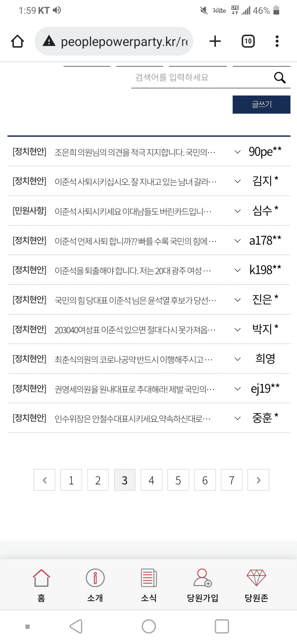Tap the search magnifier icon
The image size is (297, 644).
(x=280, y=78)
